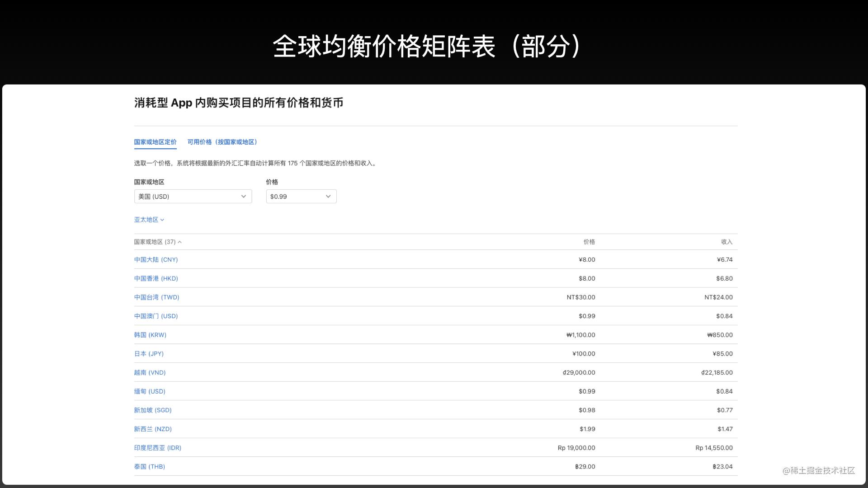Click heading 消耗型 App 内购买项目的所有价格和货币
The image size is (868, 488).
coord(239,103)
